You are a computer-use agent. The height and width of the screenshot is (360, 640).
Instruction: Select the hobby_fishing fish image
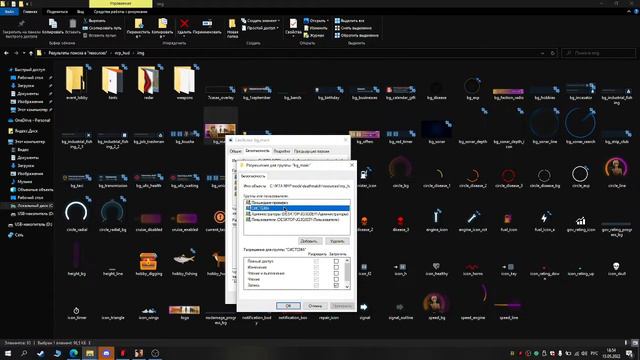[x=184, y=259]
